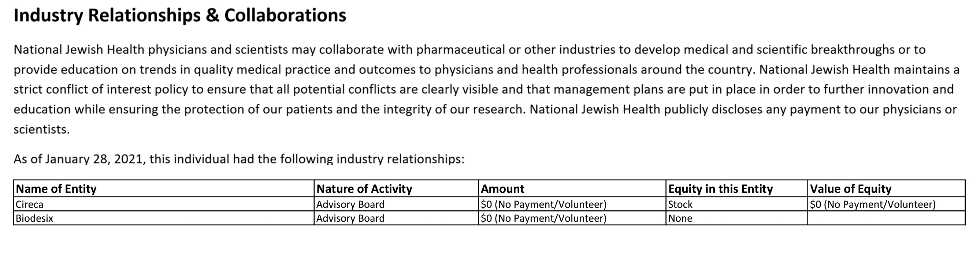Click the "As of January 28, 2021" sentence

point(239,159)
